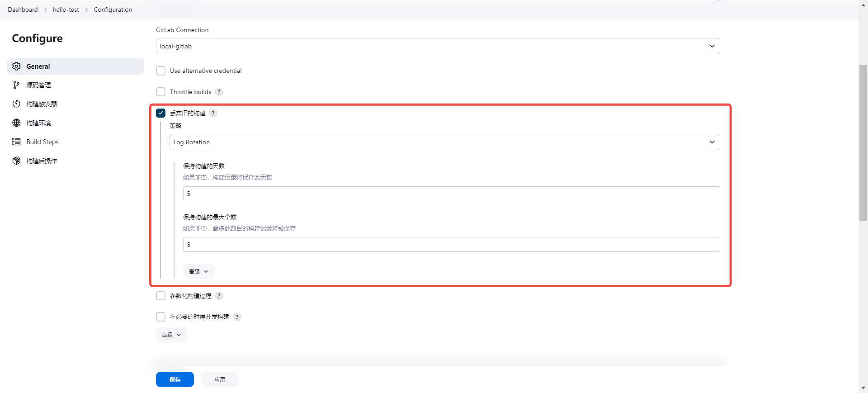Viewport: 868px width, 393px height.
Task: Open help for Throttle builds
Action: pyautogui.click(x=219, y=92)
